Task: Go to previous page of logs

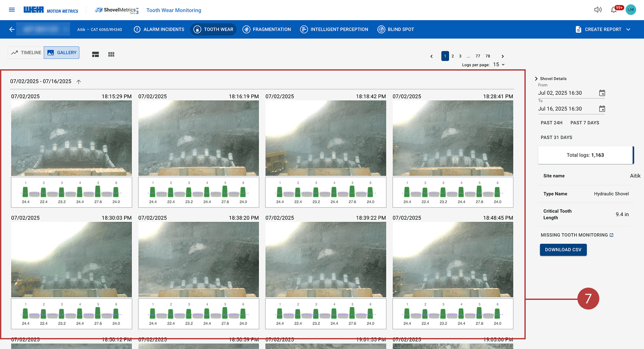Action: 432,56
